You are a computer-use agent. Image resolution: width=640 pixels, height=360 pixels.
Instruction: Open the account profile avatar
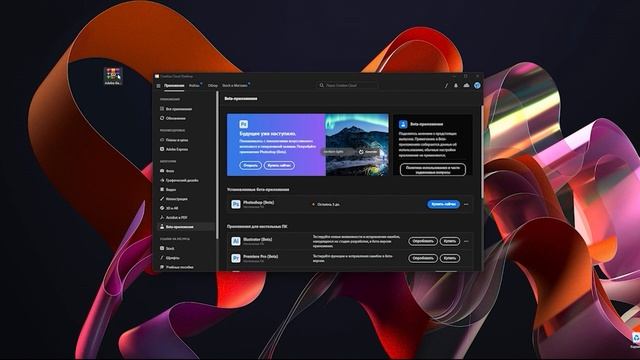[477, 85]
